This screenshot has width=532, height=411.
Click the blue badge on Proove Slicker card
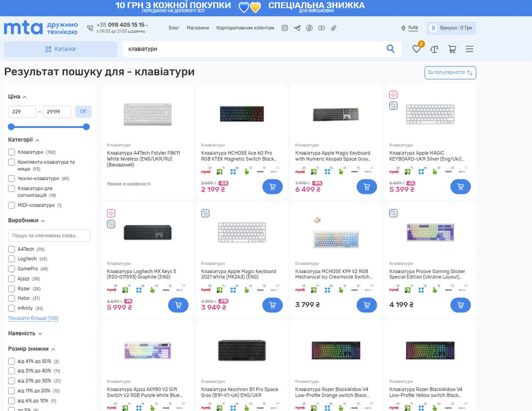point(393,213)
